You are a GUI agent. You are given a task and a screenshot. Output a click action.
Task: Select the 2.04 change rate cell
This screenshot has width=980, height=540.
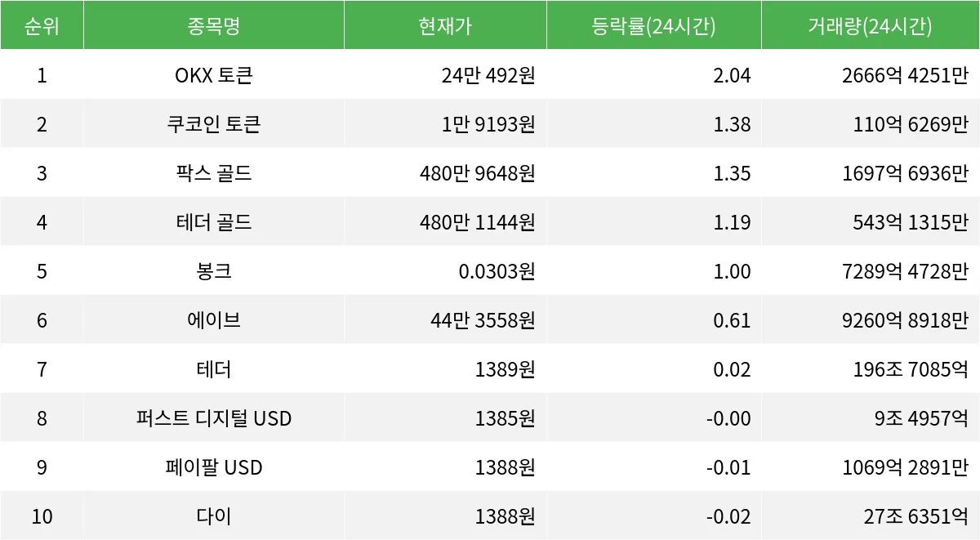[732, 75]
